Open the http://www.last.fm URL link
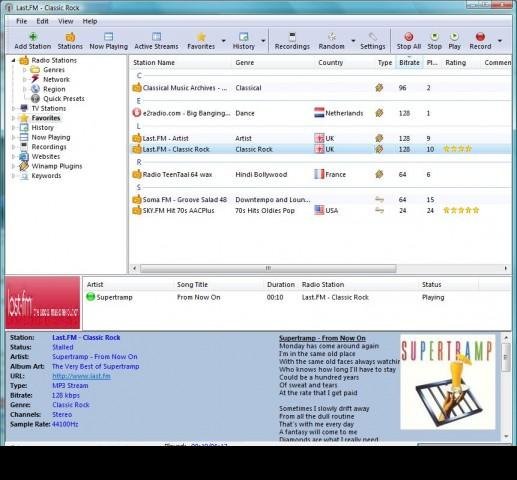This screenshot has height=480, width=517. pos(81,376)
